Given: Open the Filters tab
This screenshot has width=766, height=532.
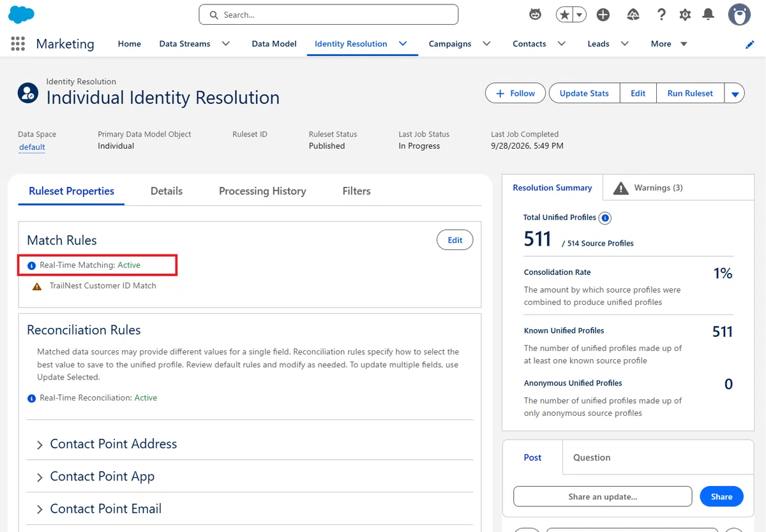Looking at the screenshot, I should coord(356,191).
